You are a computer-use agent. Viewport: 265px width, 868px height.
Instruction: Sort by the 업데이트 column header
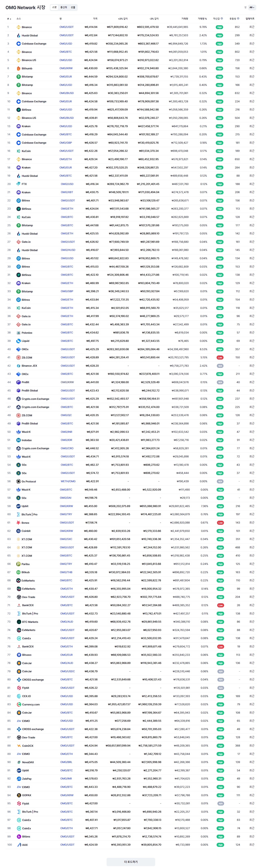(250, 19)
